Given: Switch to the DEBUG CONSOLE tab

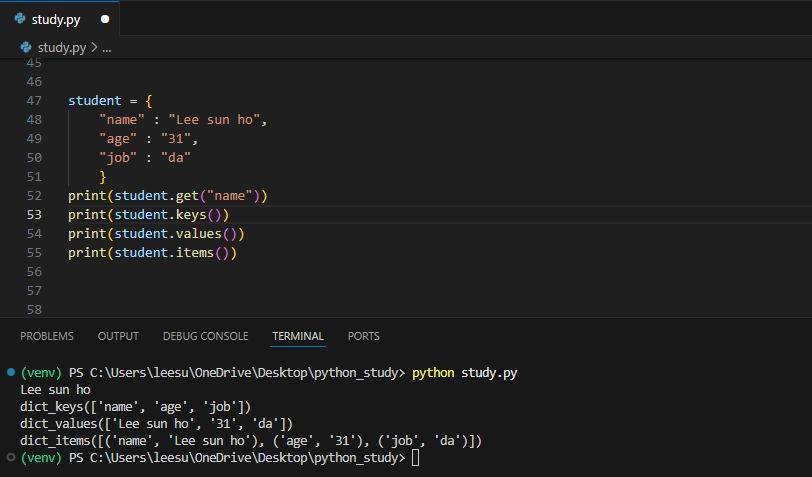Looking at the screenshot, I should [206, 336].
